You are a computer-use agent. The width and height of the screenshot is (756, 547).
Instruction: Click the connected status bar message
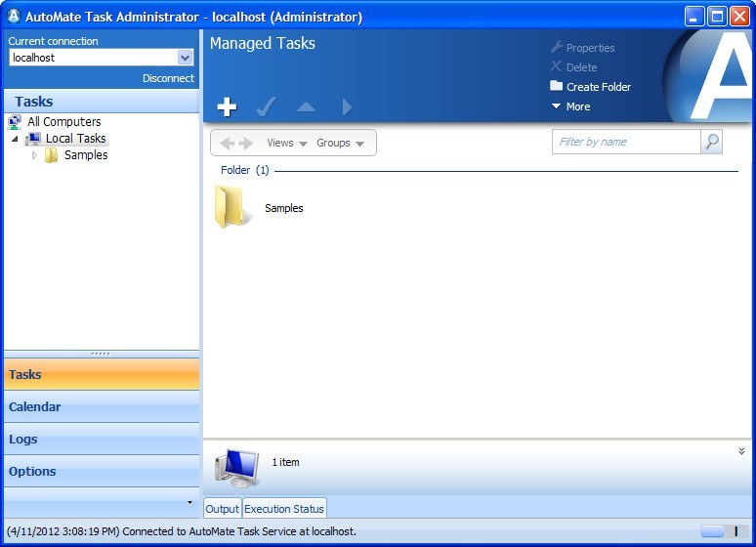(182, 531)
